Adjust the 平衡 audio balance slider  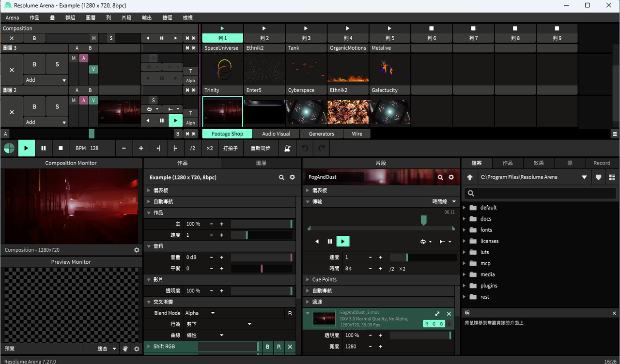click(262, 269)
